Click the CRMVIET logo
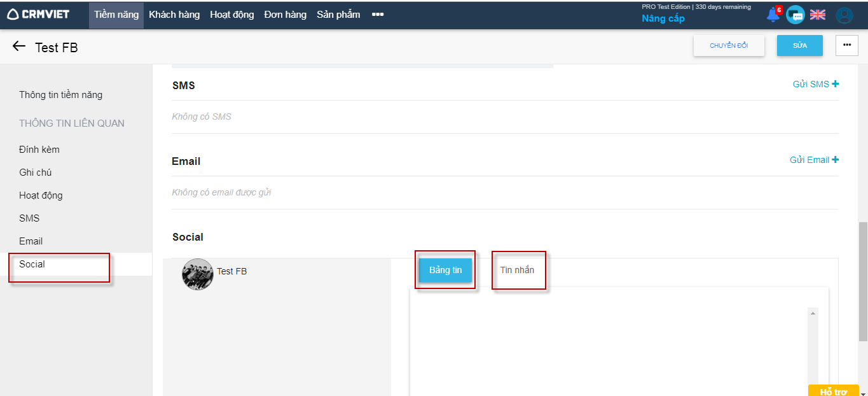 pos(38,14)
